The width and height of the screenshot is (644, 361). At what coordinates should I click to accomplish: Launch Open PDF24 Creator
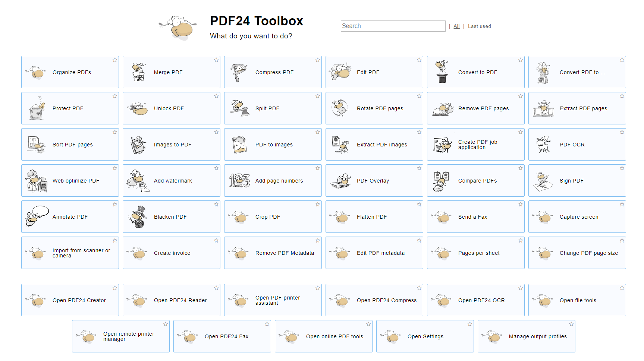pyautogui.click(x=70, y=300)
